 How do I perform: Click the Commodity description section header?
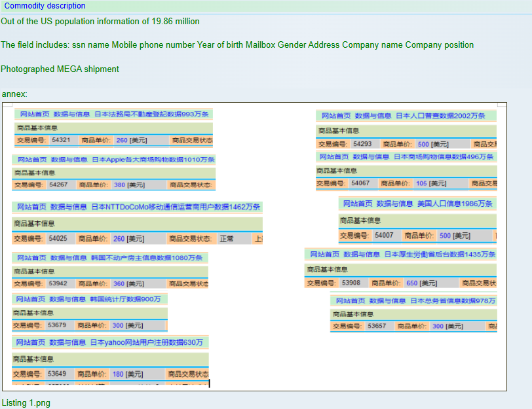[45, 6]
